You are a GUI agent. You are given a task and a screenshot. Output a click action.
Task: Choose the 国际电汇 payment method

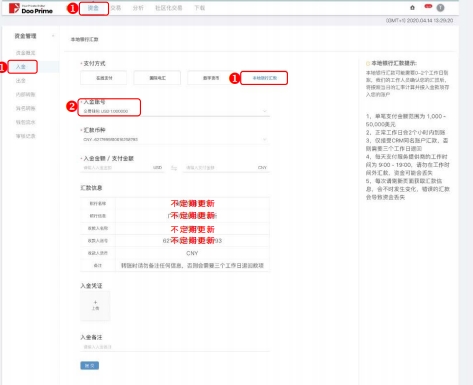157,78
